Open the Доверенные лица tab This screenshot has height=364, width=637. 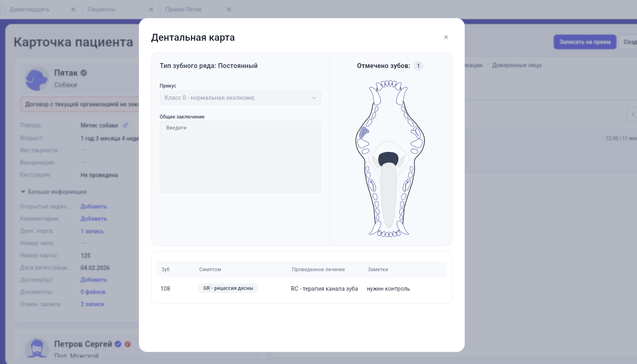click(x=516, y=65)
